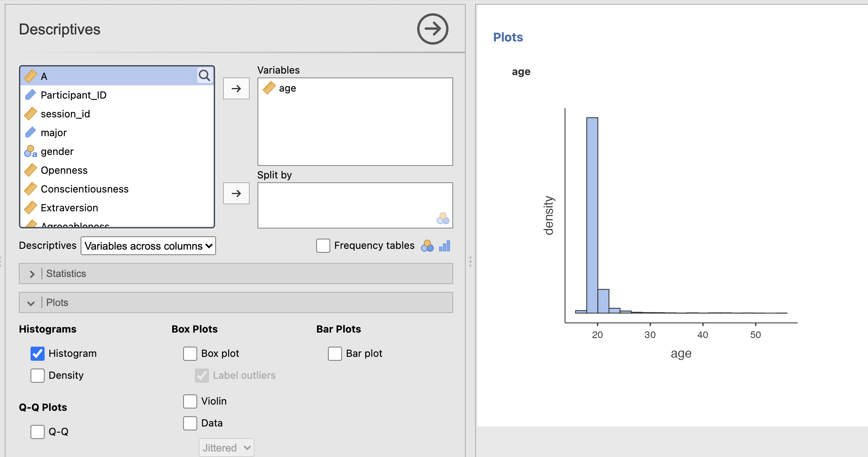Collapse the Plots section
Image resolution: width=868 pixels, height=457 pixels.
tap(236, 302)
